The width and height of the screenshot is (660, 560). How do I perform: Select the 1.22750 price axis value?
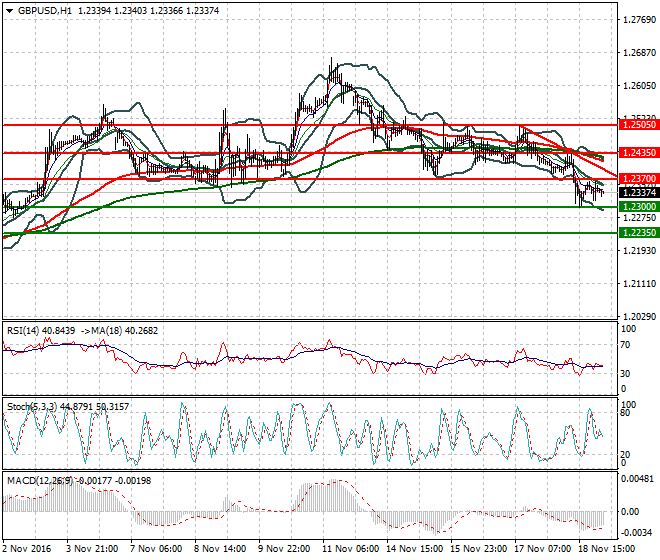[639, 218]
